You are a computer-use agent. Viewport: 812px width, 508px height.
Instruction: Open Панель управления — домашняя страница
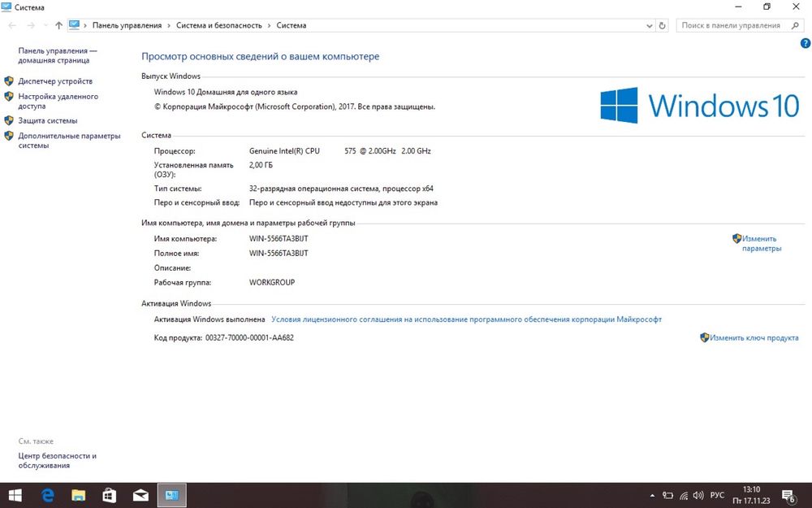point(58,55)
